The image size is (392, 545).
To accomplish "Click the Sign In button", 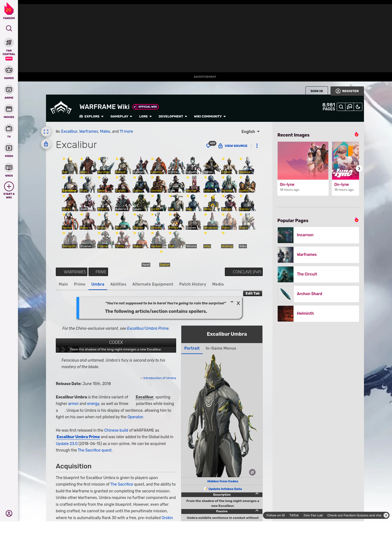I will coord(317,91).
